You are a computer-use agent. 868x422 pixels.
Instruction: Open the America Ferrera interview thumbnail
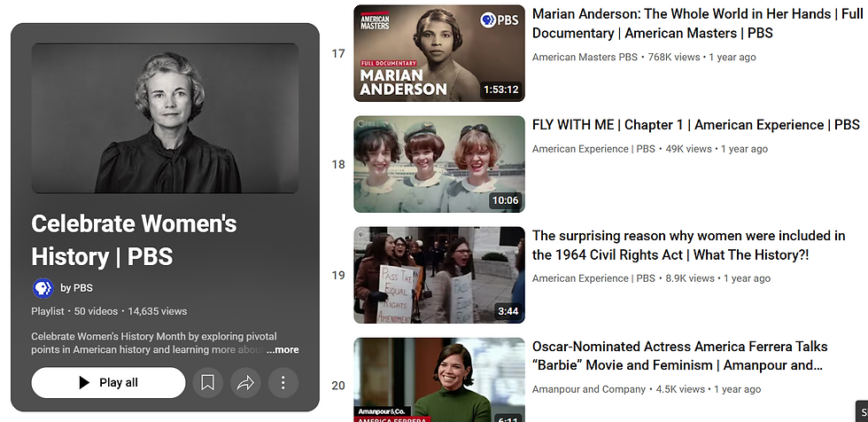[439, 380]
